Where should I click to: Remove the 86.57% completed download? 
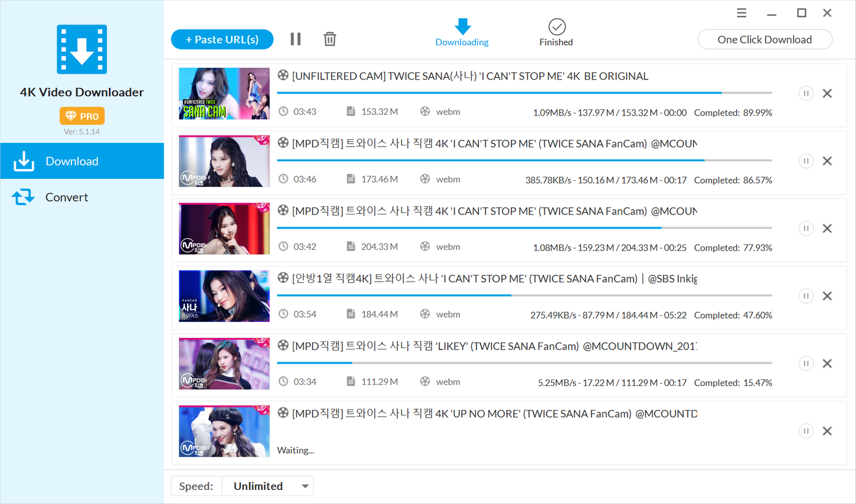pyautogui.click(x=827, y=161)
